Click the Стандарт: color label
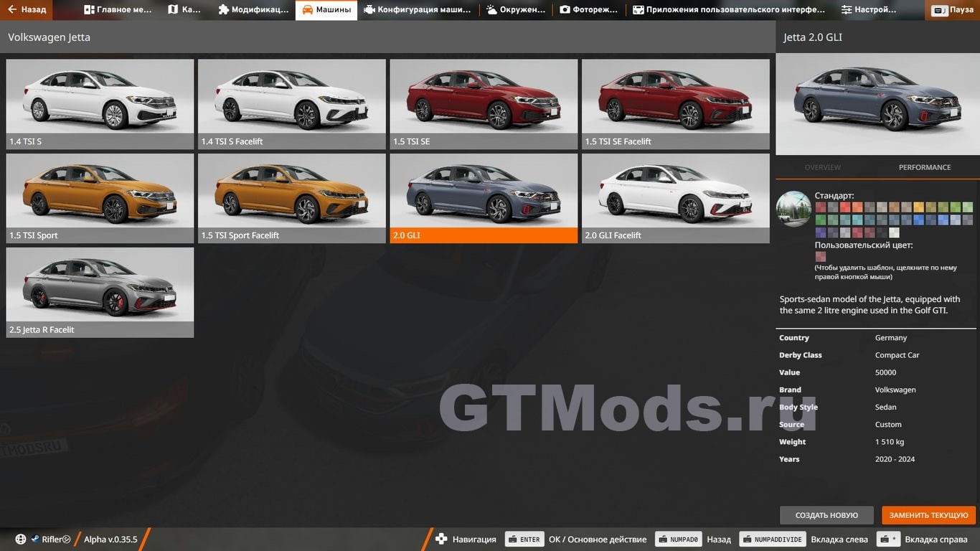The image size is (980, 551). point(834,195)
